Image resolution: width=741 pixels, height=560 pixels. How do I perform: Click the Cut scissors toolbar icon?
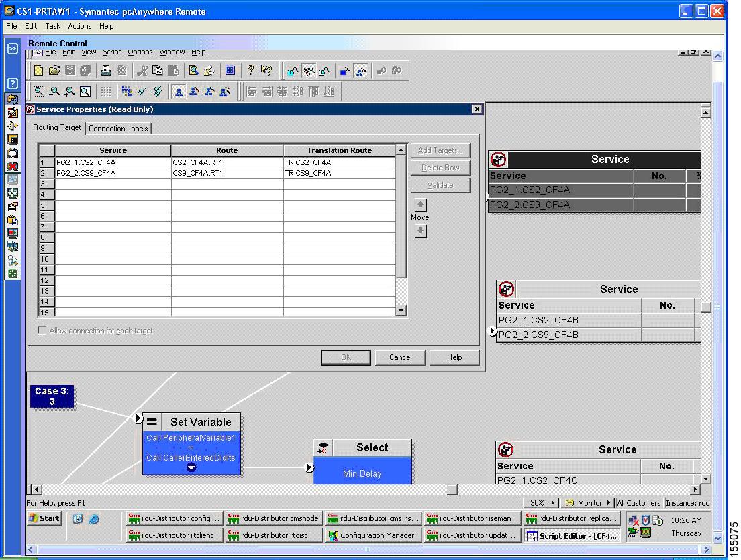pos(142,71)
